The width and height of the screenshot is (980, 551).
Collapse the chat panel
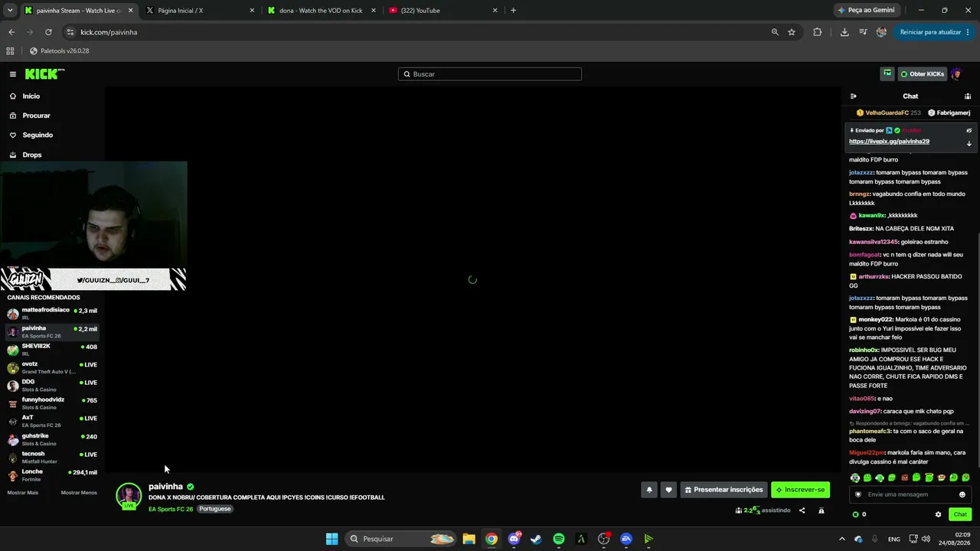click(x=854, y=96)
